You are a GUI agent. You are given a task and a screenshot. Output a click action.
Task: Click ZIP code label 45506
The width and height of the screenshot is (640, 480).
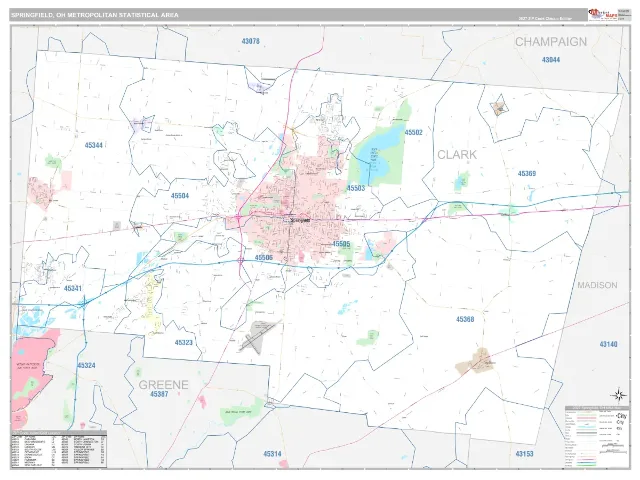coord(264,258)
